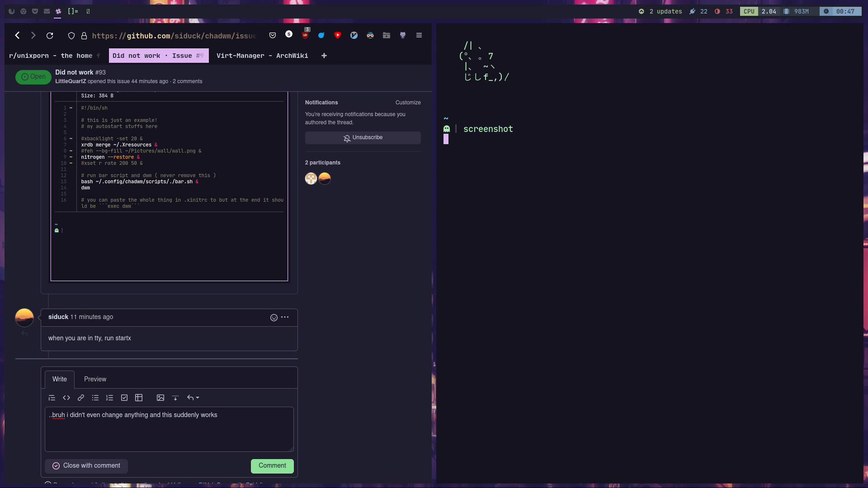Toggle the tracking protection shield
This screenshot has height=488, width=868.
(71, 35)
